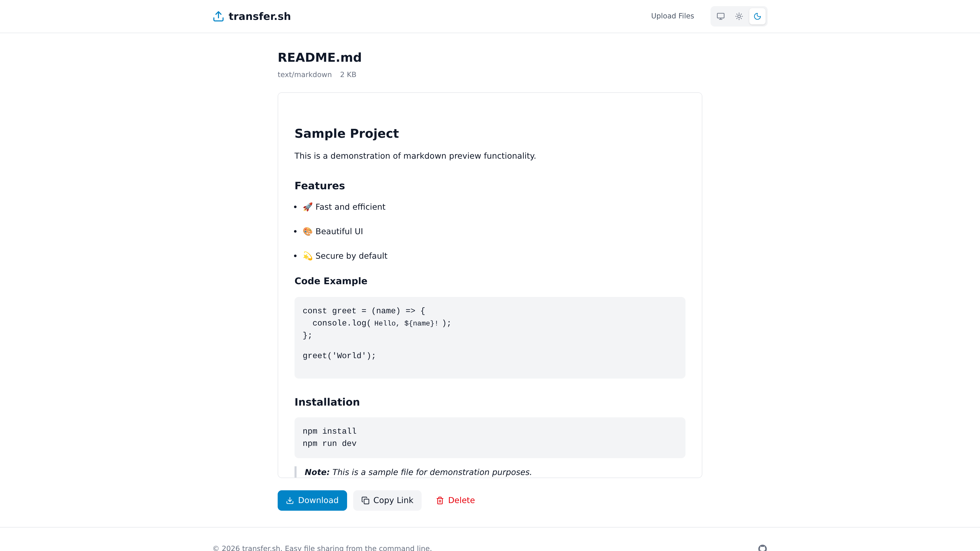Click the sparkle emoji beside Secure by default

[307, 256]
